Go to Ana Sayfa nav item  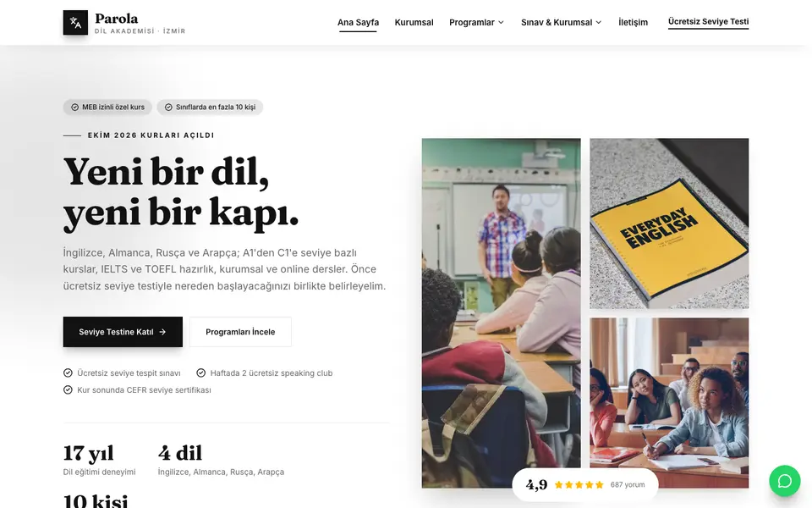tap(358, 22)
